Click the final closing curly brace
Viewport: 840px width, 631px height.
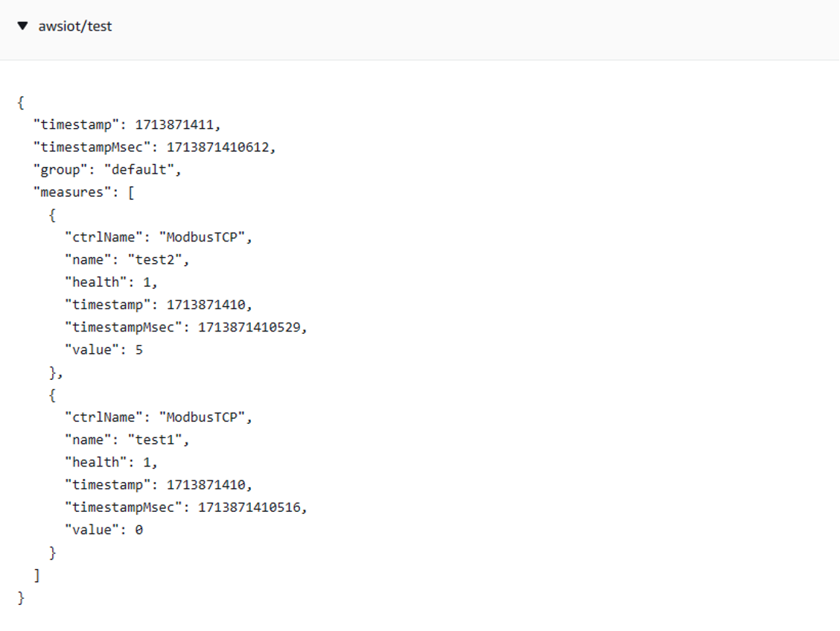21,597
